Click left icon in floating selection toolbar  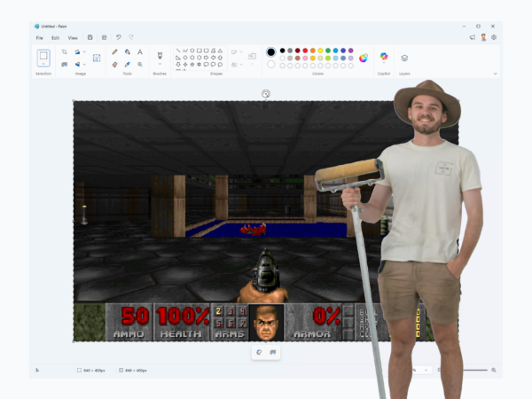[259, 352]
